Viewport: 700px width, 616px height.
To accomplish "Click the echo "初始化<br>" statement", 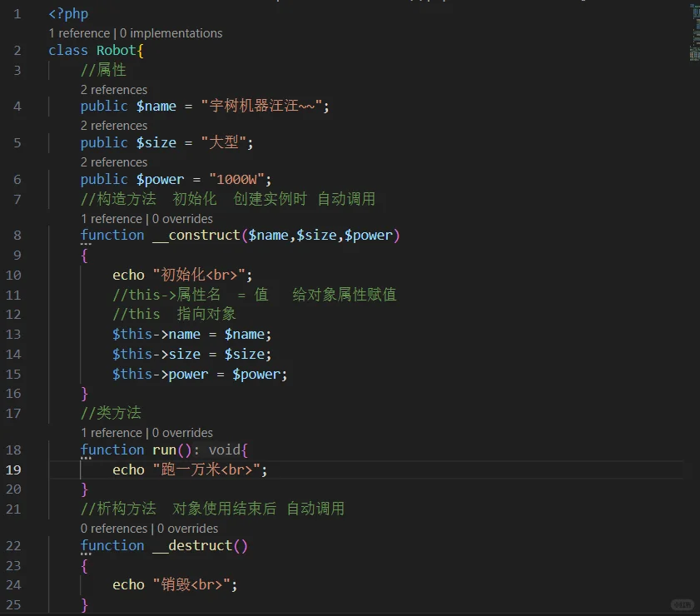I will coord(182,275).
